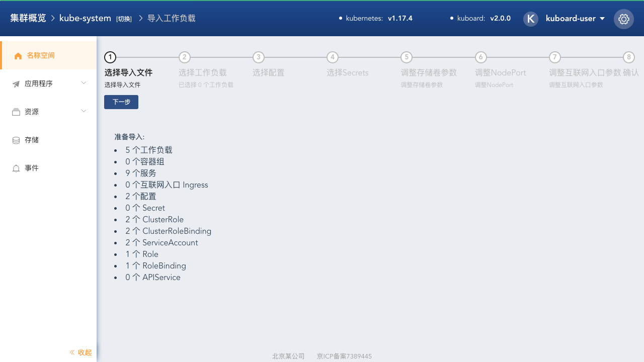Click the 事件 bell icon
Image resolution: width=644 pixels, height=362 pixels.
click(16, 168)
